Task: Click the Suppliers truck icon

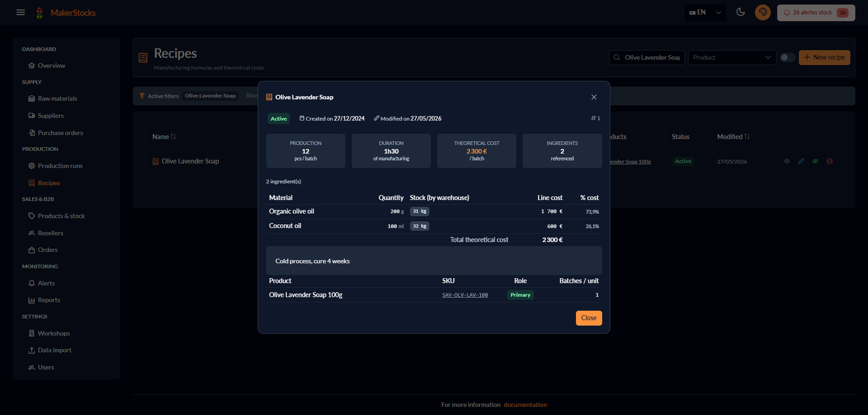Action: (32, 116)
